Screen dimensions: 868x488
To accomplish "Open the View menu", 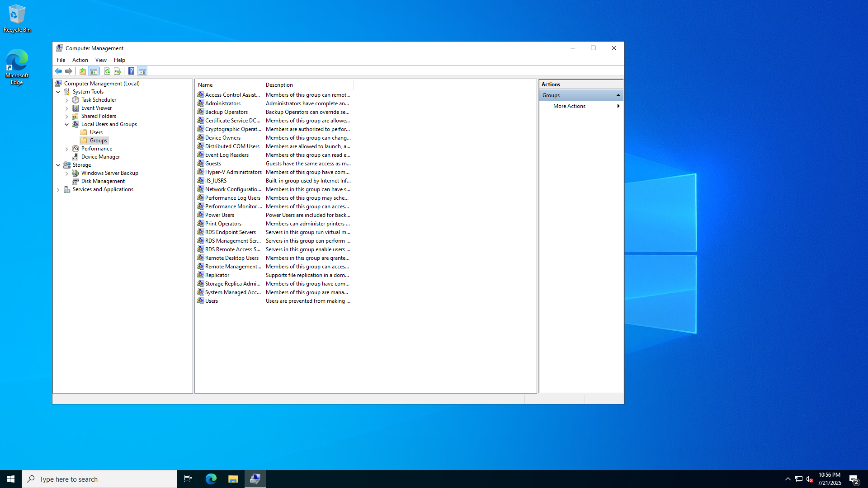I will point(101,60).
